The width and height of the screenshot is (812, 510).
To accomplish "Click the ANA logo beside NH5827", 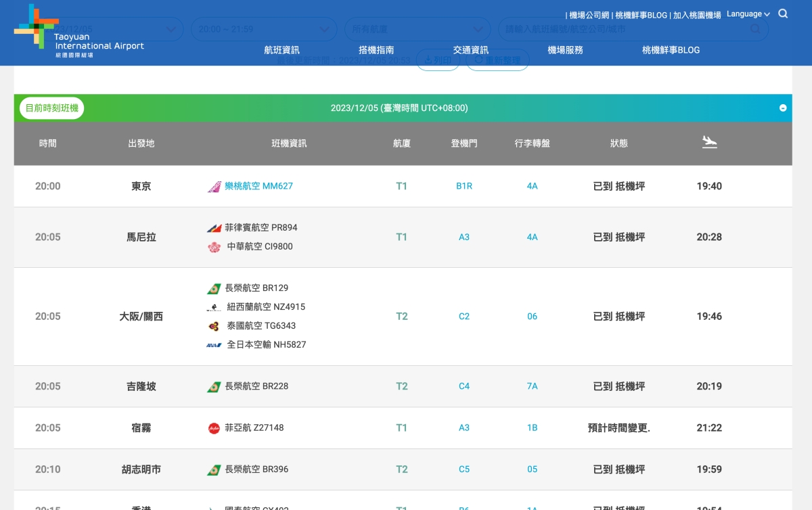I will click(214, 345).
